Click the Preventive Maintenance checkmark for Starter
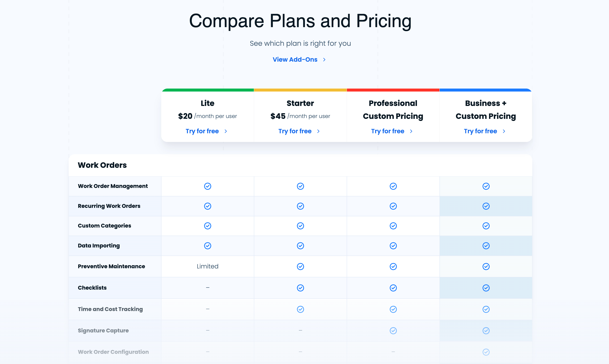This screenshot has height=364, width=609. pyautogui.click(x=300, y=266)
